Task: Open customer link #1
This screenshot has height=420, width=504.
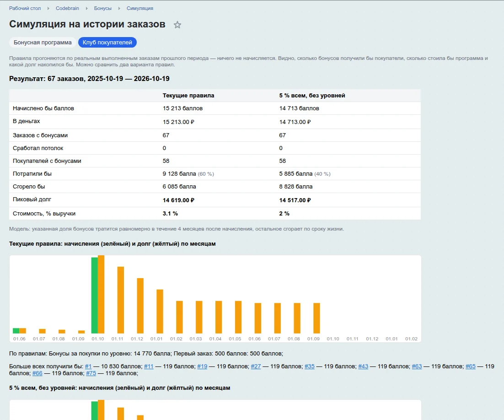Action: click(88, 366)
